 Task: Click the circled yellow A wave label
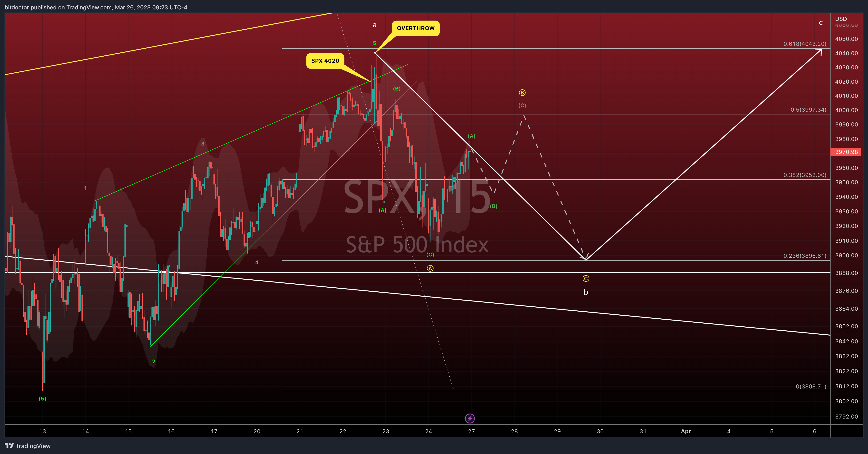430,268
